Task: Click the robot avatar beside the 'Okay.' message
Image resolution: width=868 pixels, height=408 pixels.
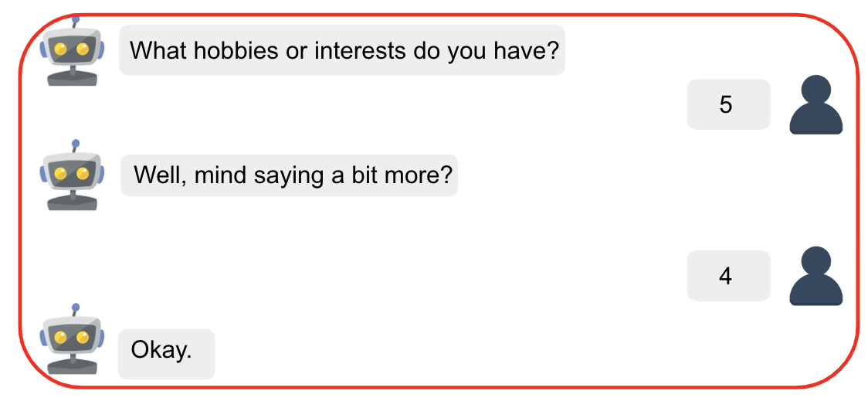Action: pyautogui.click(x=72, y=338)
